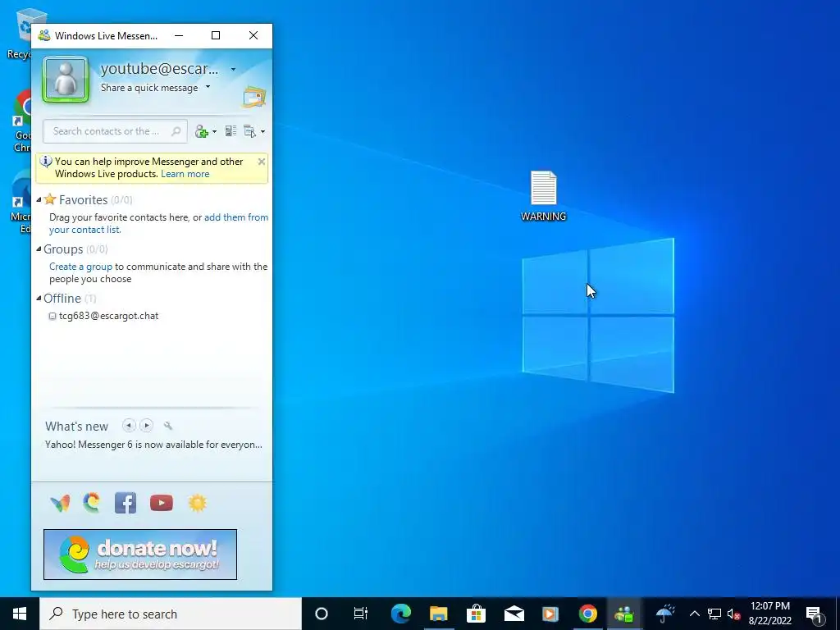Show next What's new item

point(146,426)
